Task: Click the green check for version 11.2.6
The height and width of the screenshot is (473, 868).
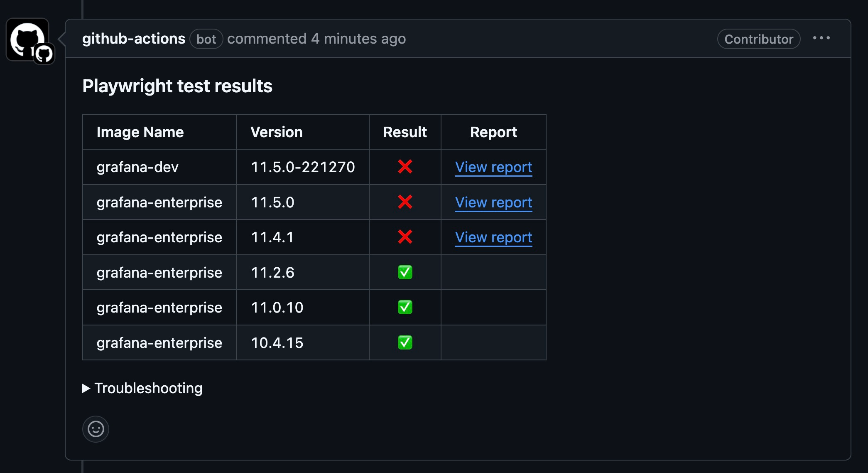Action: 405,272
